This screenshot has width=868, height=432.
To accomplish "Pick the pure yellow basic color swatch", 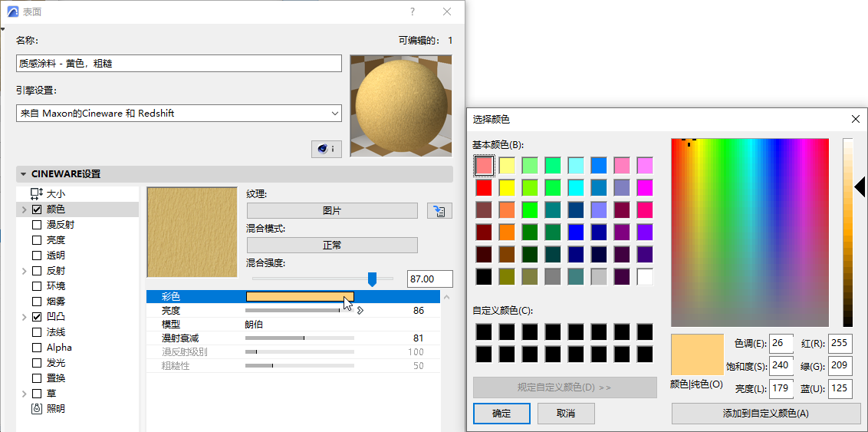I will pyautogui.click(x=507, y=187).
